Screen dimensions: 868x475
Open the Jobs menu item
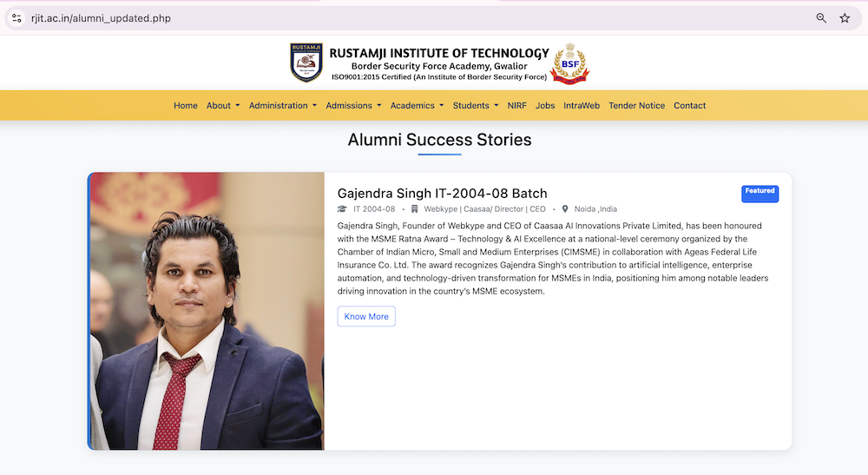coord(545,105)
